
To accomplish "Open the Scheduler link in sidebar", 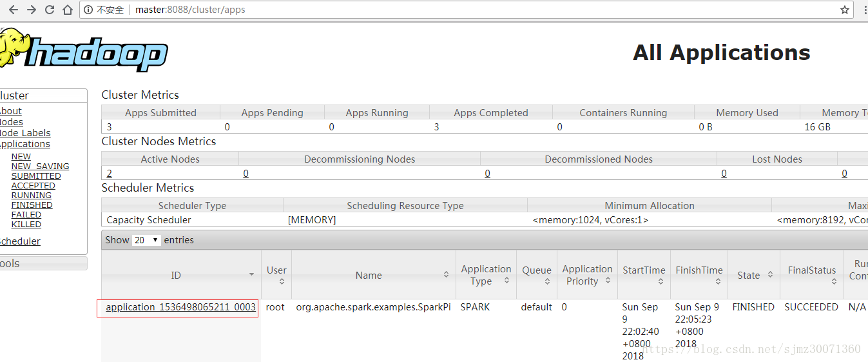I will 20,241.
